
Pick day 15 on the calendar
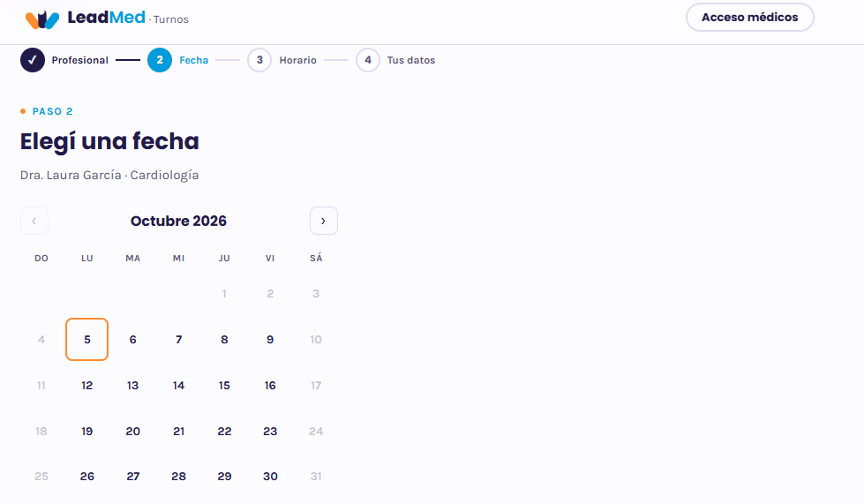[224, 386]
